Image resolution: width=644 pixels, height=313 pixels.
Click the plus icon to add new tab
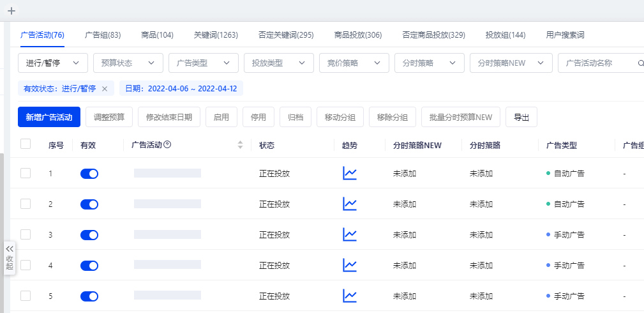pyautogui.click(x=11, y=11)
